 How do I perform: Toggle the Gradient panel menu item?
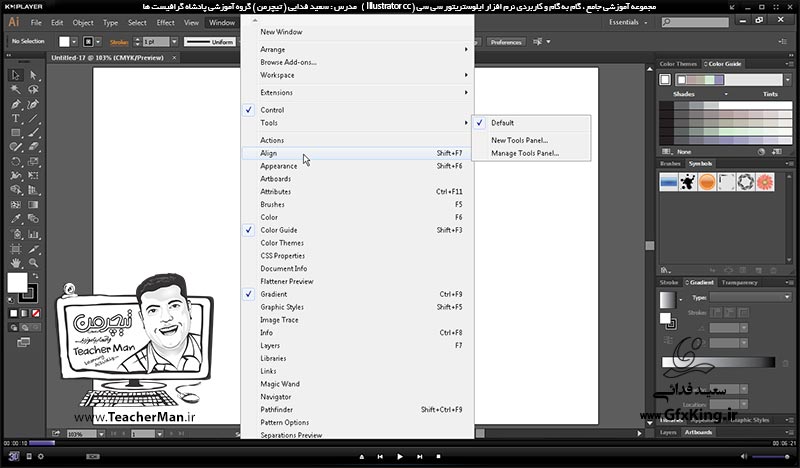[357, 294]
